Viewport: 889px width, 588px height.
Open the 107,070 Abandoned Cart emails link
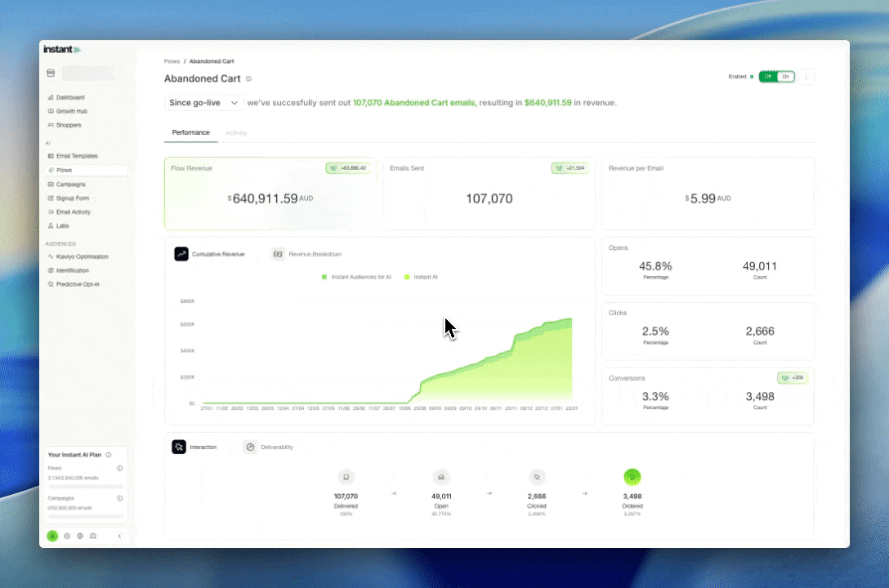pos(413,103)
